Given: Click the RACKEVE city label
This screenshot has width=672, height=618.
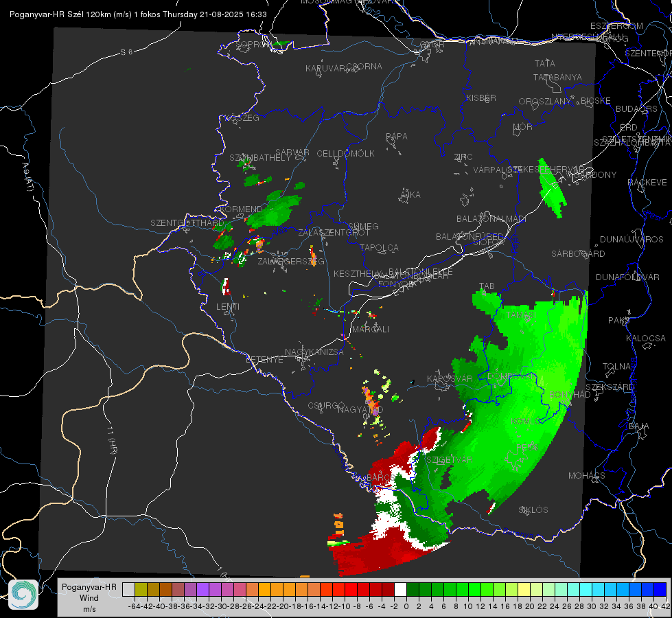Looking at the screenshot, I should tap(647, 183).
